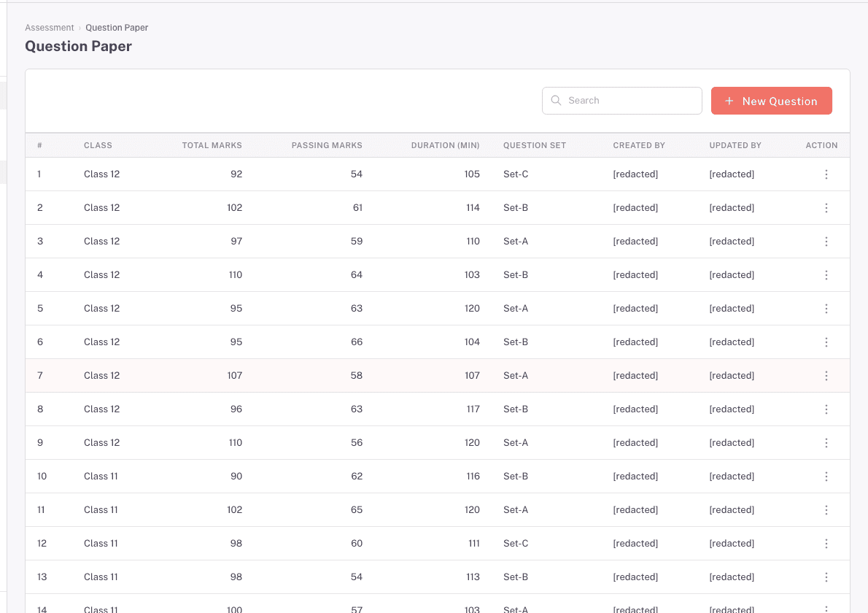868x613 pixels.
Task: Open action menu for row 8
Action: click(x=826, y=409)
